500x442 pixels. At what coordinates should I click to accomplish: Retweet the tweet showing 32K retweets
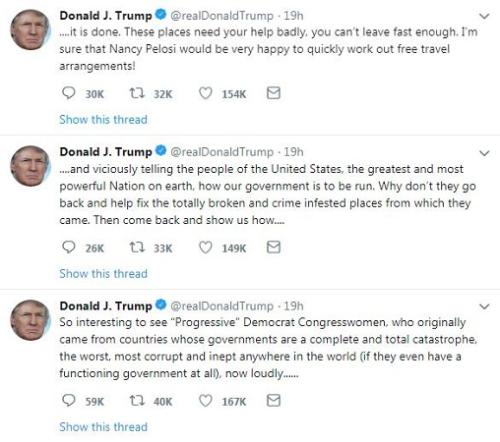coord(137,93)
